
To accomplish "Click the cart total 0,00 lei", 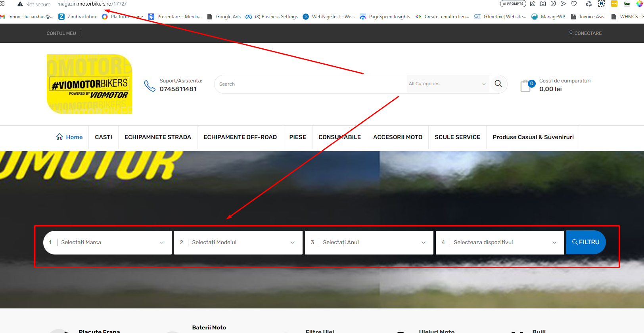I will [550, 89].
